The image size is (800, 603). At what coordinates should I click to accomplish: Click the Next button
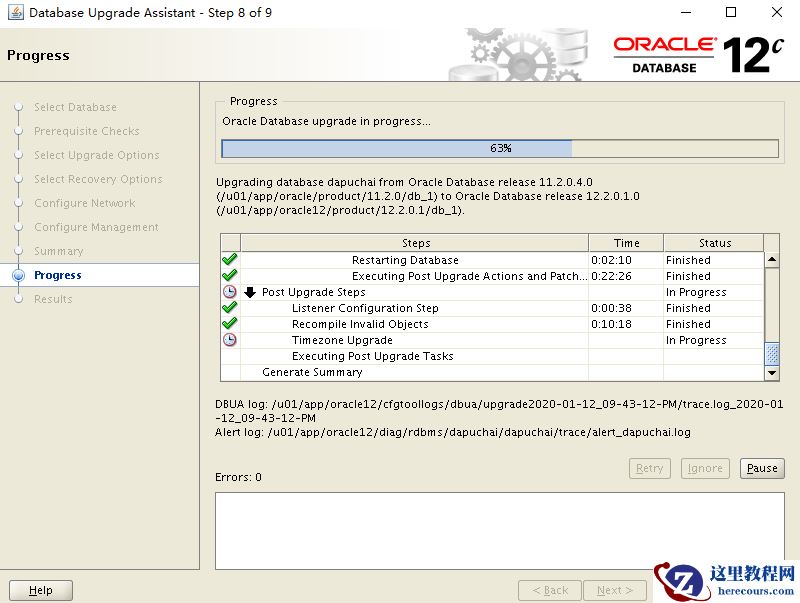click(x=615, y=590)
